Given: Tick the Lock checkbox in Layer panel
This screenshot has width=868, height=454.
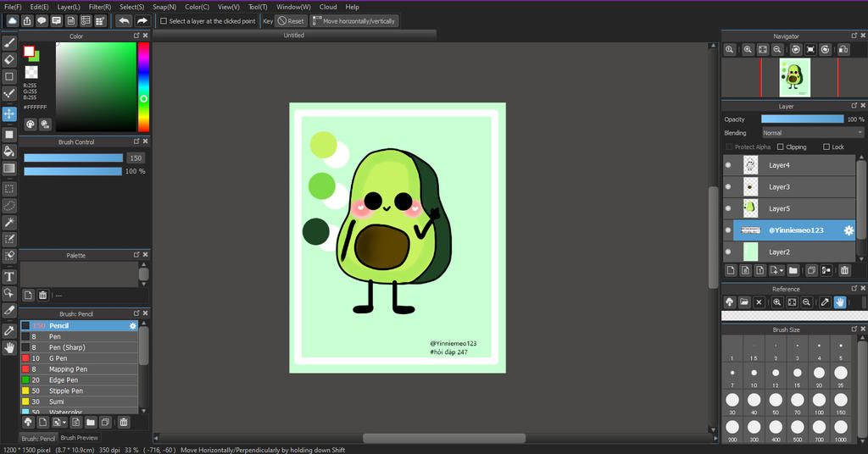Looking at the screenshot, I should click(826, 147).
